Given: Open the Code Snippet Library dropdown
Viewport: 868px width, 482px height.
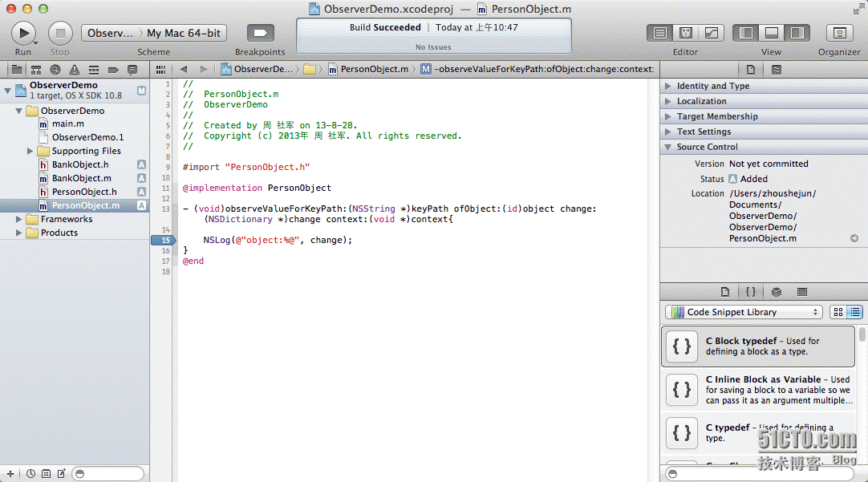Looking at the screenshot, I should pyautogui.click(x=744, y=312).
